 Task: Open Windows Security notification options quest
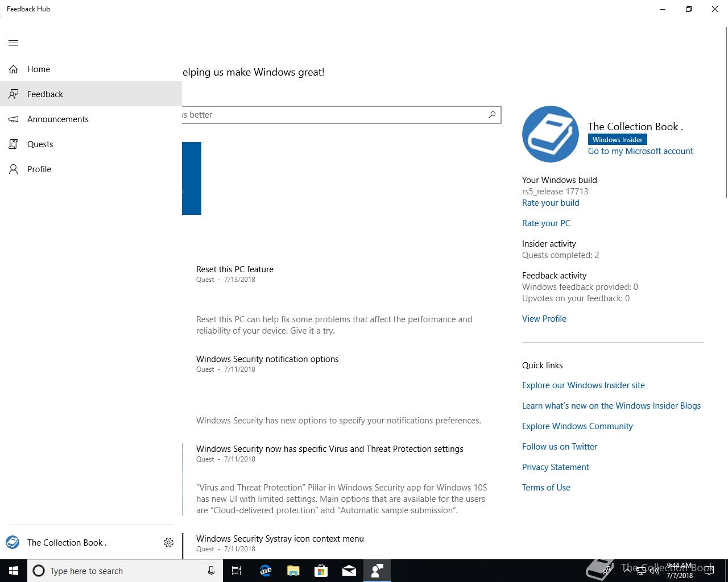[x=267, y=359]
